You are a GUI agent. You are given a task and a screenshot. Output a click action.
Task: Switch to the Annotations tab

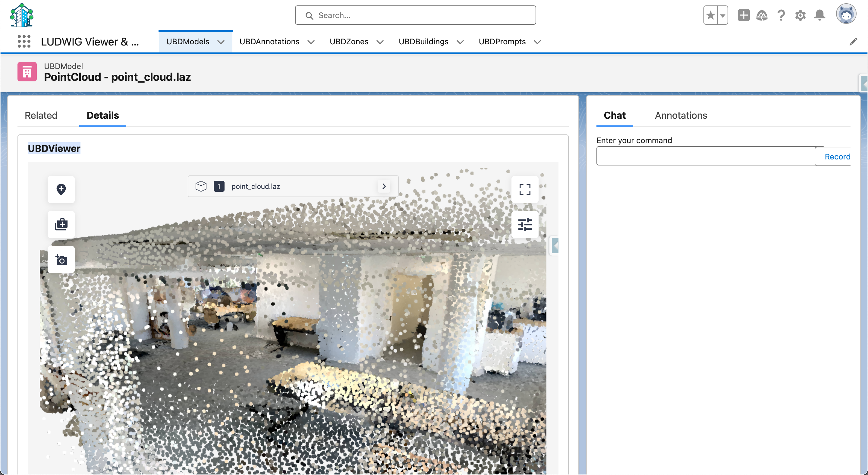point(681,115)
